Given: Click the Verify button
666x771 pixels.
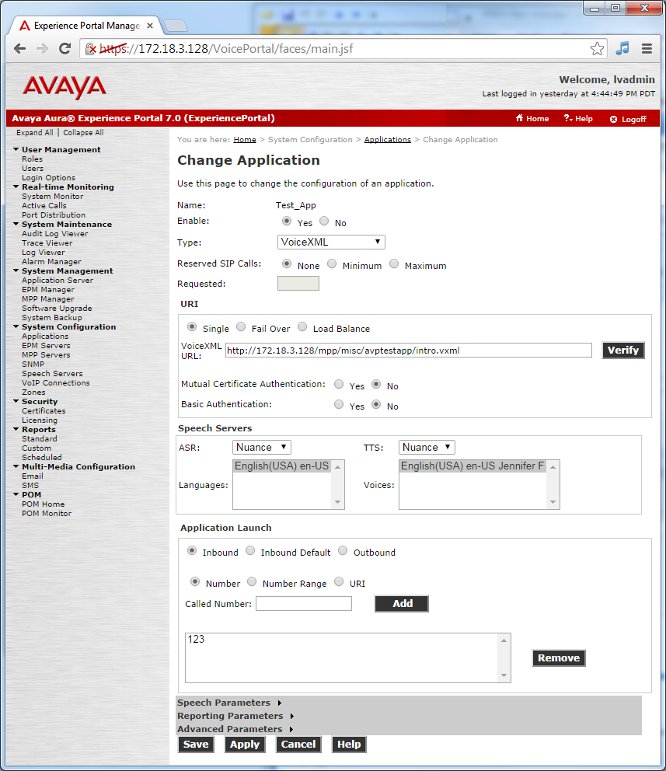Looking at the screenshot, I should [x=623, y=350].
